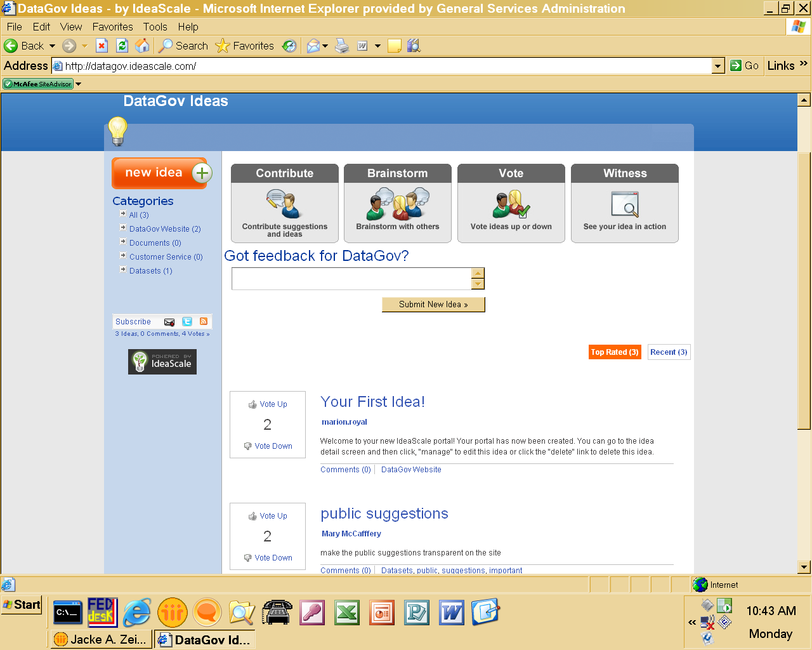Open Microsoft Excel from quick launch
Screen dimensions: 812x650
click(x=347, y=613)
